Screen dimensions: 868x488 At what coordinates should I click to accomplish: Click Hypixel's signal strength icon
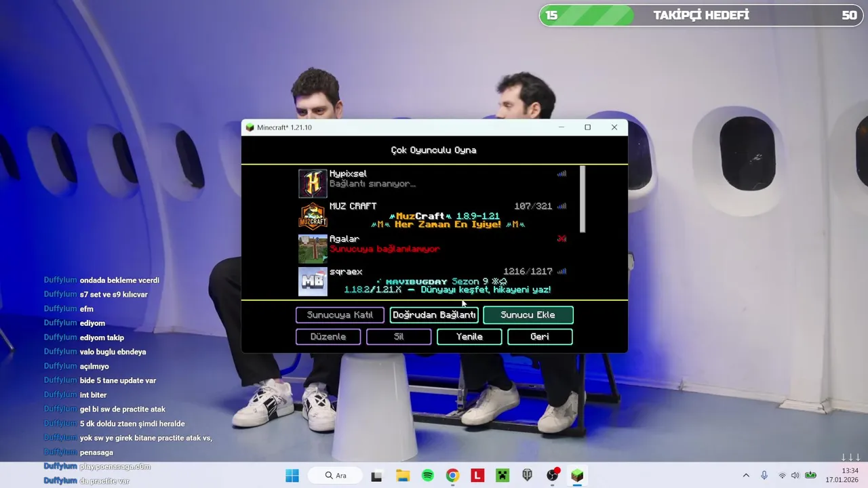click(561, 174)
